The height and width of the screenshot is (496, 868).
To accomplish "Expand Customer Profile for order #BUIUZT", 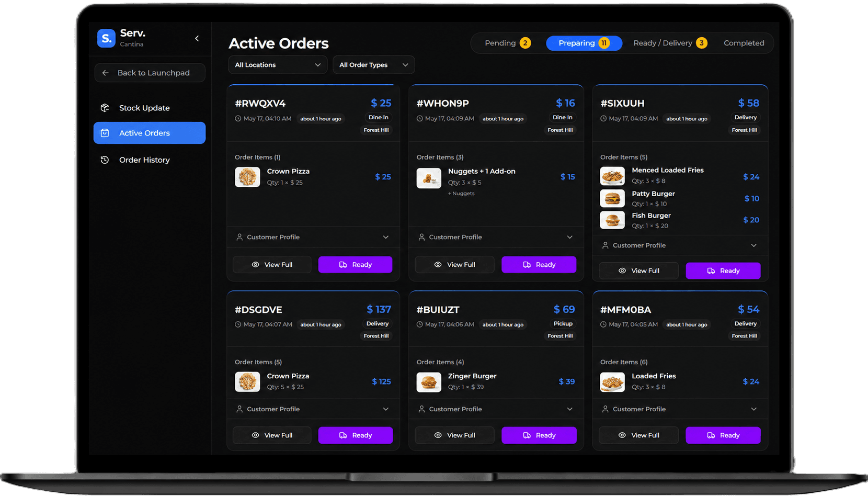I will coord(496,409).
